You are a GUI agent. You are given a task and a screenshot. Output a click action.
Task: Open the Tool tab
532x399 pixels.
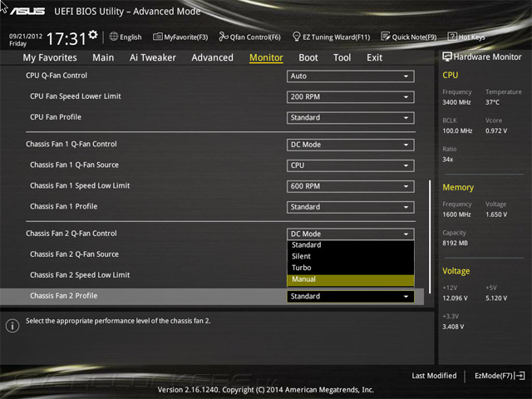click(x=342, y=57)
